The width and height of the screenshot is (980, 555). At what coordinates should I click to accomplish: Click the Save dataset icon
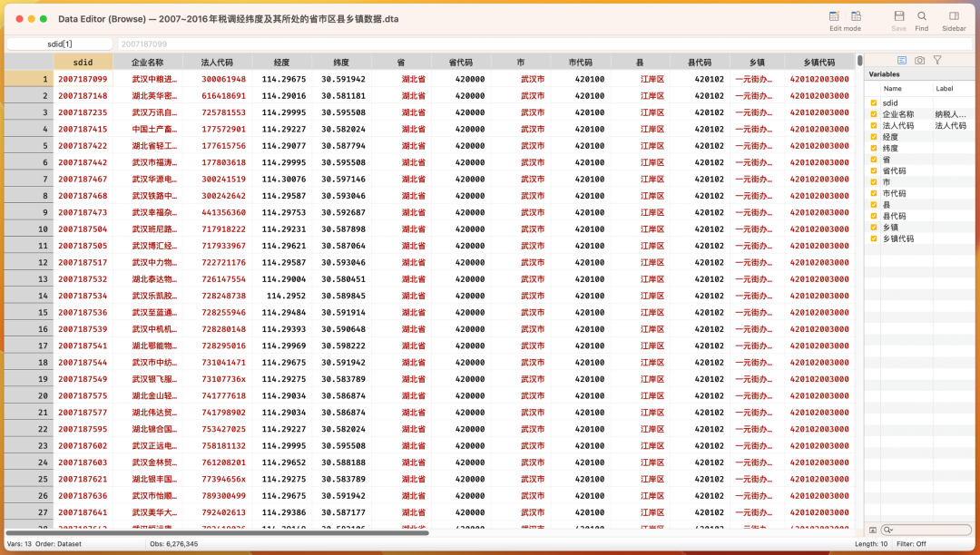898,18
